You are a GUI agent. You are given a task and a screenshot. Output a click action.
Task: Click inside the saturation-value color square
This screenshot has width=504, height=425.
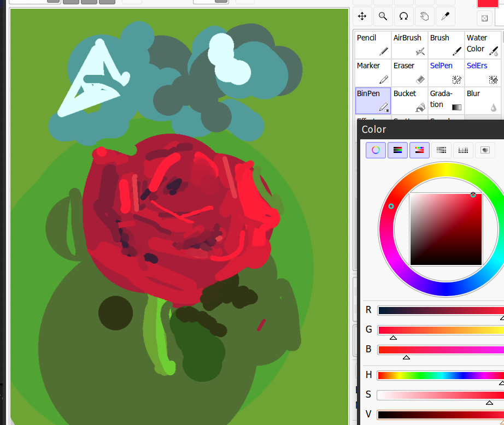[446, 229]
